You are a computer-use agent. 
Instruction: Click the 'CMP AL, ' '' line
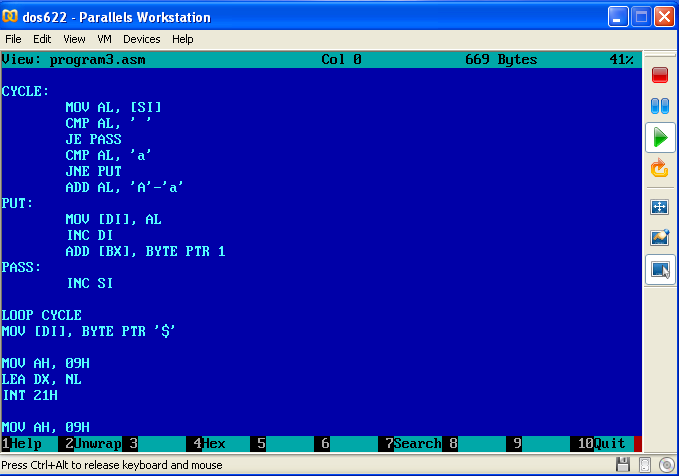[x=108, y=123]
